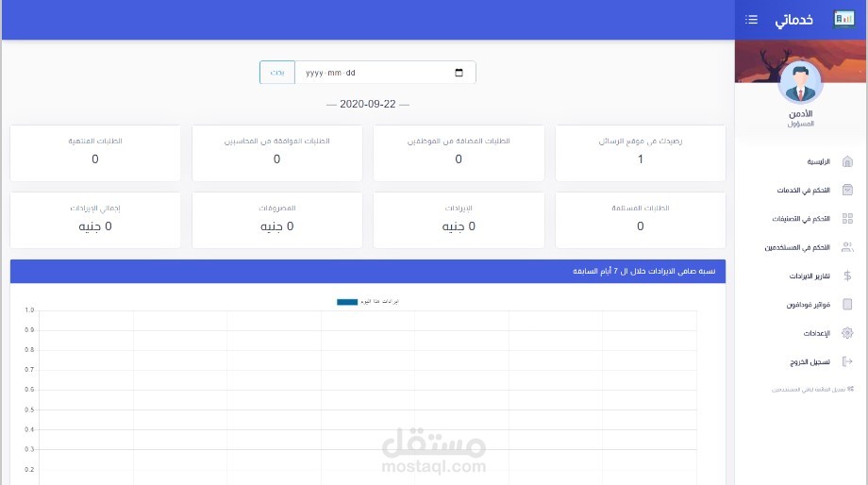Select الطلبات المضافة من الموظفين card
The width and height of the screenshot is (868, 485).
459,153
